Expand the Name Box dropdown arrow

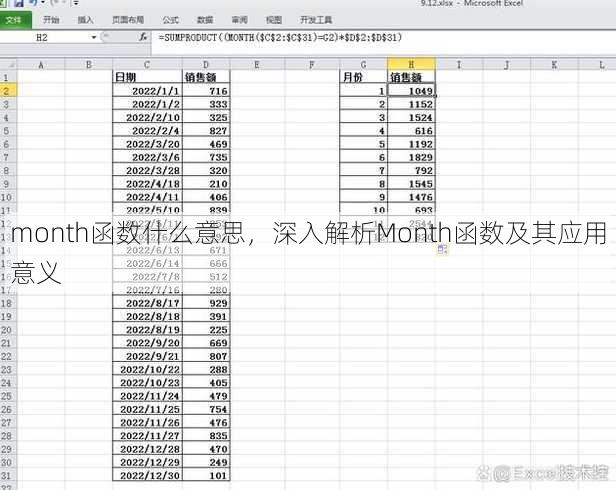(94, 38)
